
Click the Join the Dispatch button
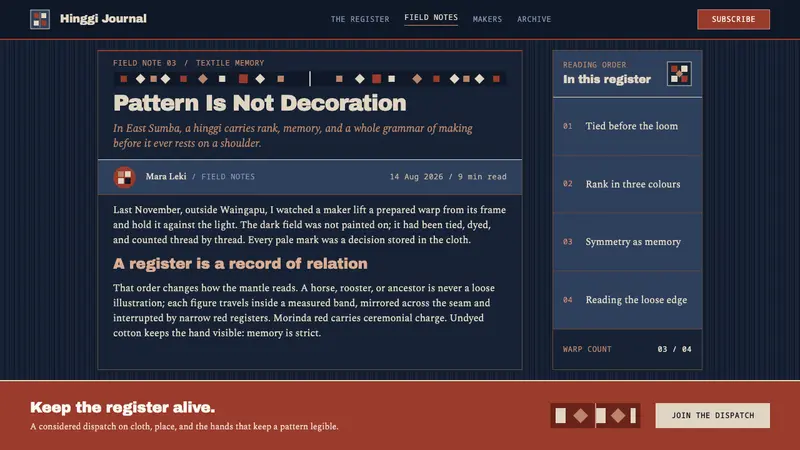click(712, 415)
